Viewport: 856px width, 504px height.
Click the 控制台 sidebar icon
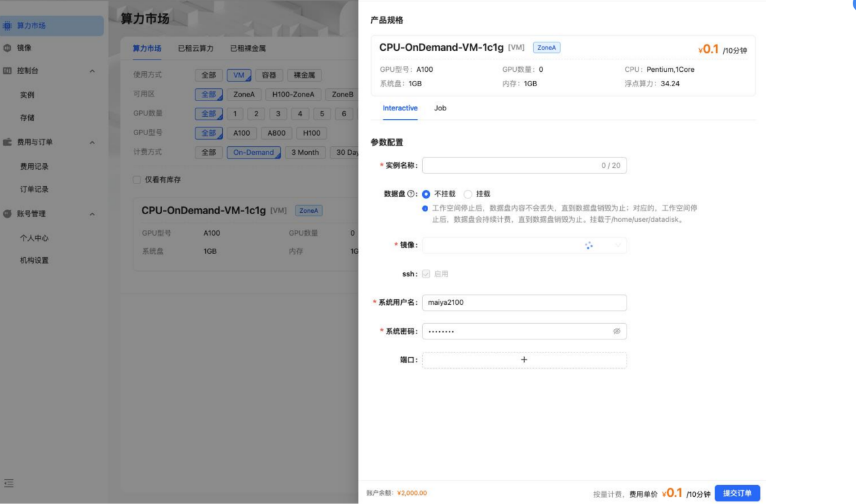click(8, 71)
